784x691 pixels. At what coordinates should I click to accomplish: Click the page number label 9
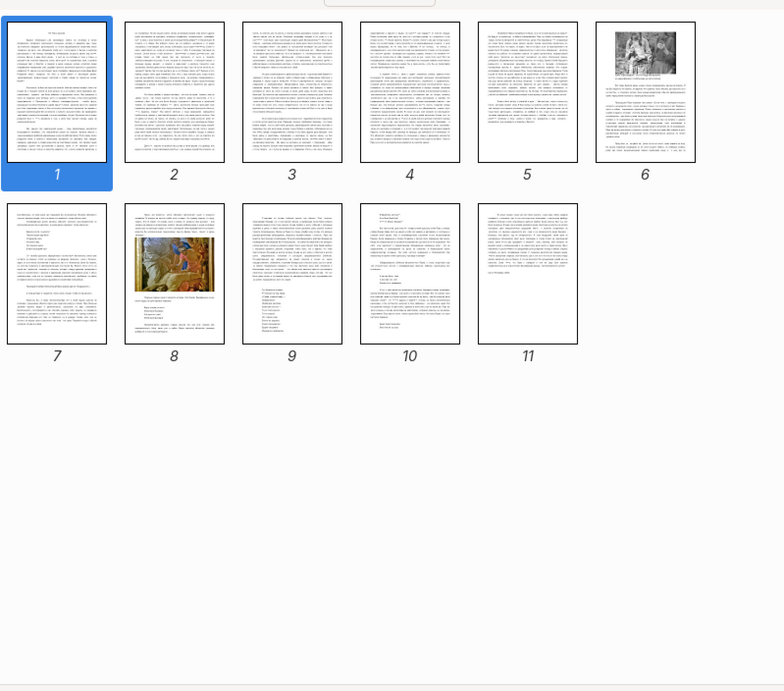[x=292, y=356]
